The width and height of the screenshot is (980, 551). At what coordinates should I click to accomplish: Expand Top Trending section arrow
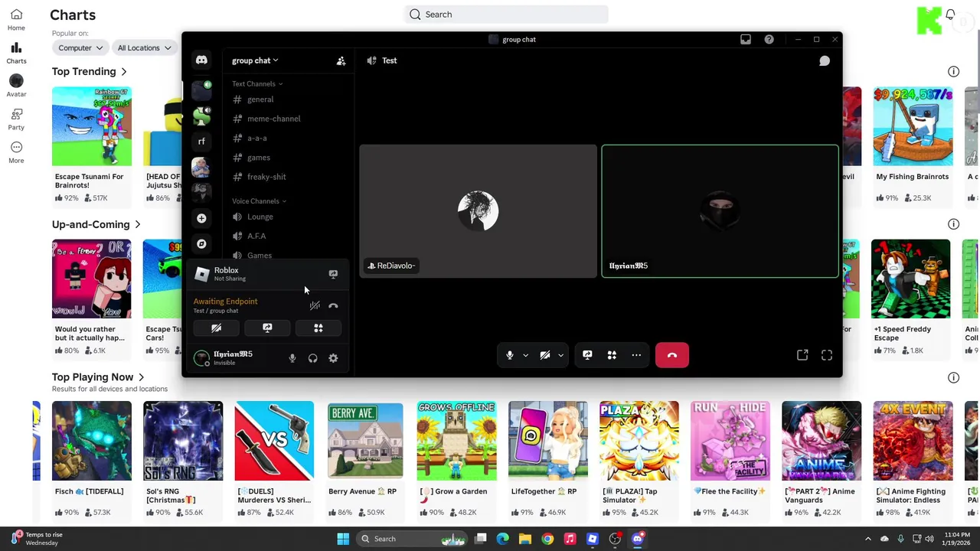[x=123, y=72]
